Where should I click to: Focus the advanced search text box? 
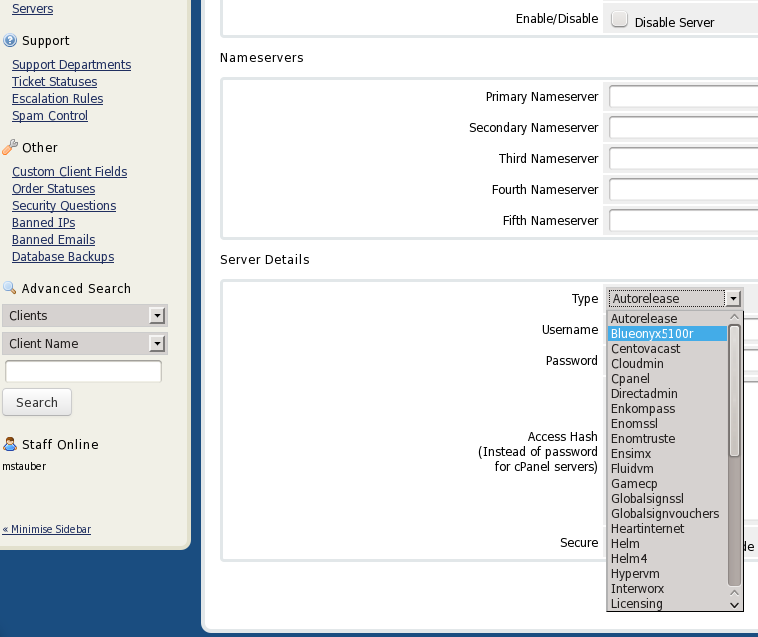83,372
